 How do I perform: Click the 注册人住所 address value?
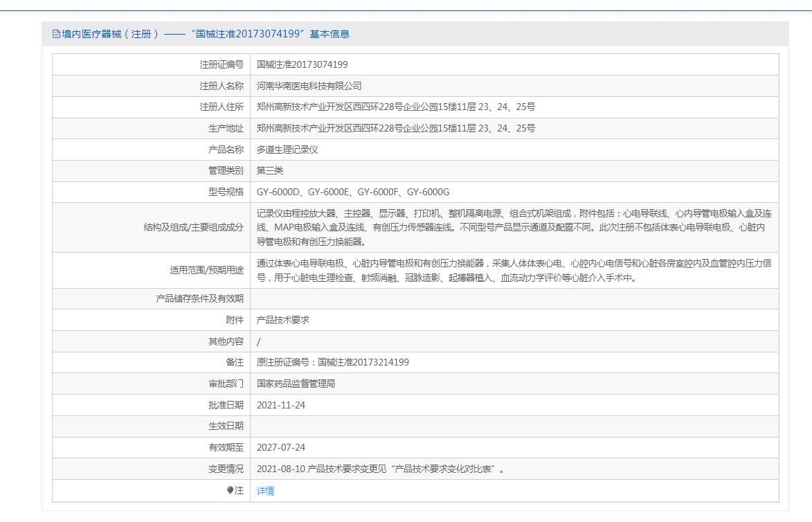click(x=395, y=107)
